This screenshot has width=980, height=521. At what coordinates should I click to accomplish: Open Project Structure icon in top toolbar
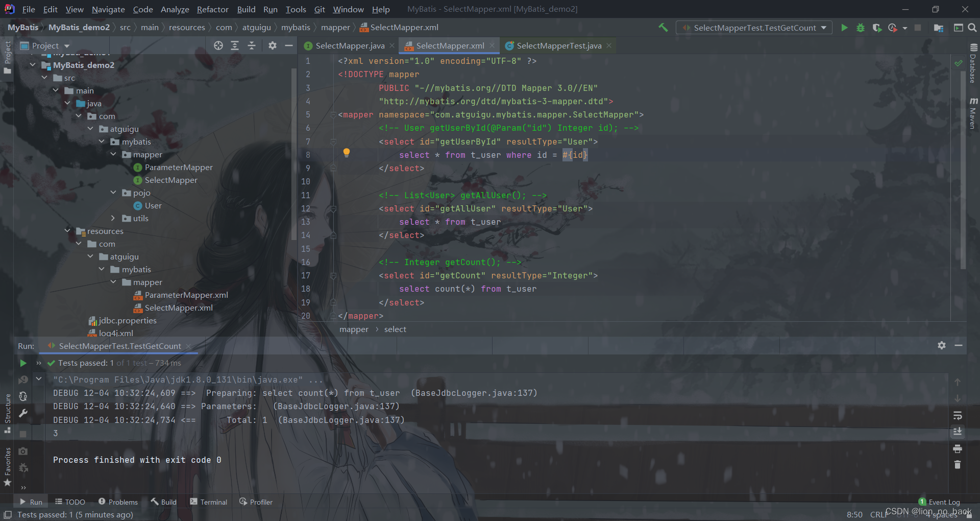pyautogui.click(x=938, y=28)
